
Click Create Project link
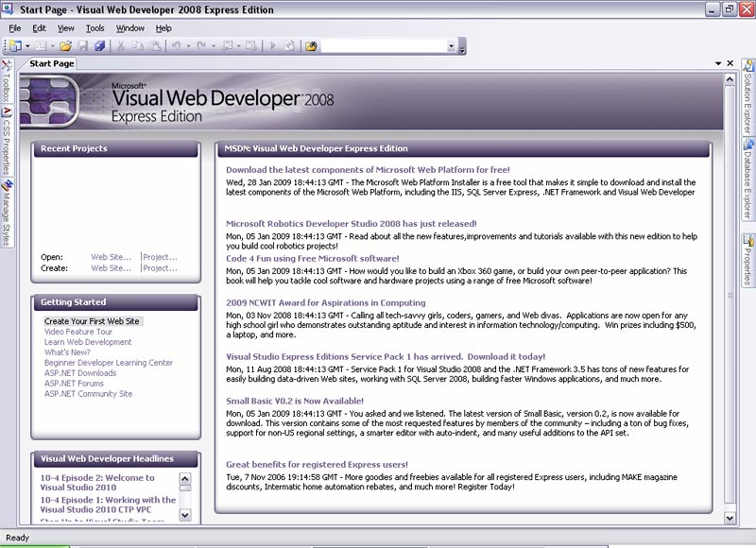point(160,268)
